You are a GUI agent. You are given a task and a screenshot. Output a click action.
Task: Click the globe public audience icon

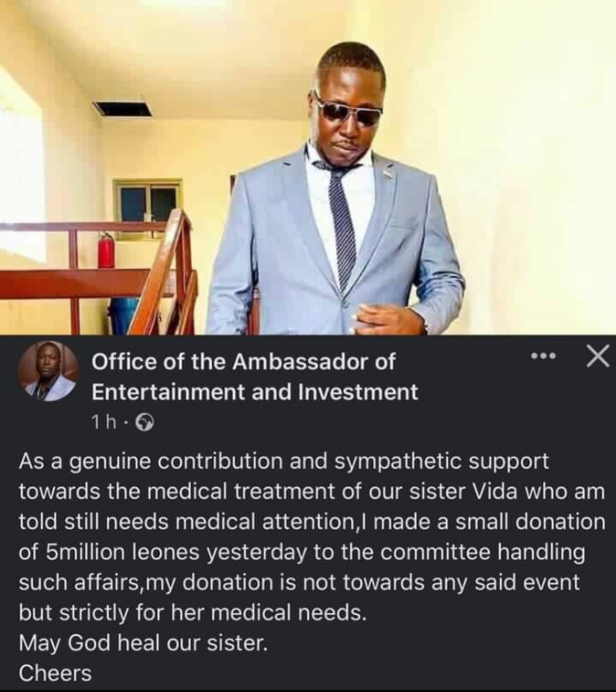tap(144, 423)
